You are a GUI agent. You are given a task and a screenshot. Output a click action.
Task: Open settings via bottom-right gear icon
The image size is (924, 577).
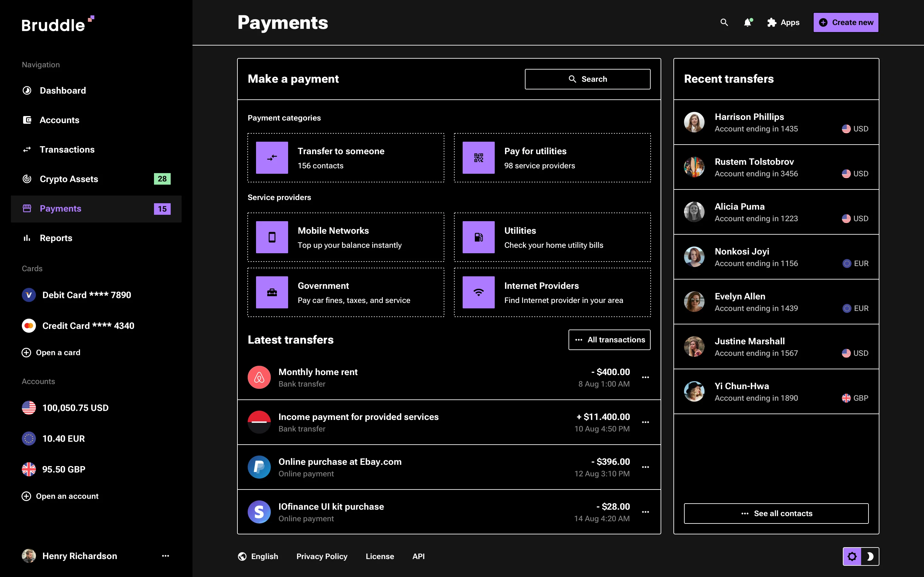[x=852, y=556]
